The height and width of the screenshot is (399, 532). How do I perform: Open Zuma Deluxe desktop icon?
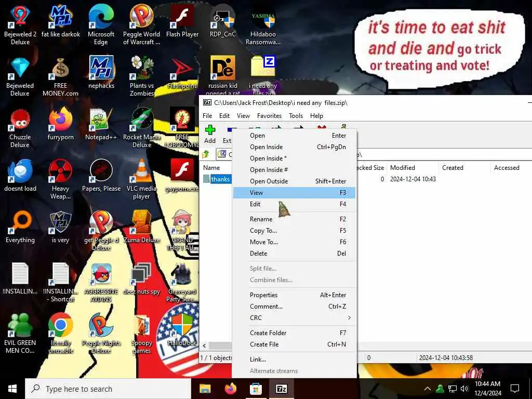click(x=141, y=228)
